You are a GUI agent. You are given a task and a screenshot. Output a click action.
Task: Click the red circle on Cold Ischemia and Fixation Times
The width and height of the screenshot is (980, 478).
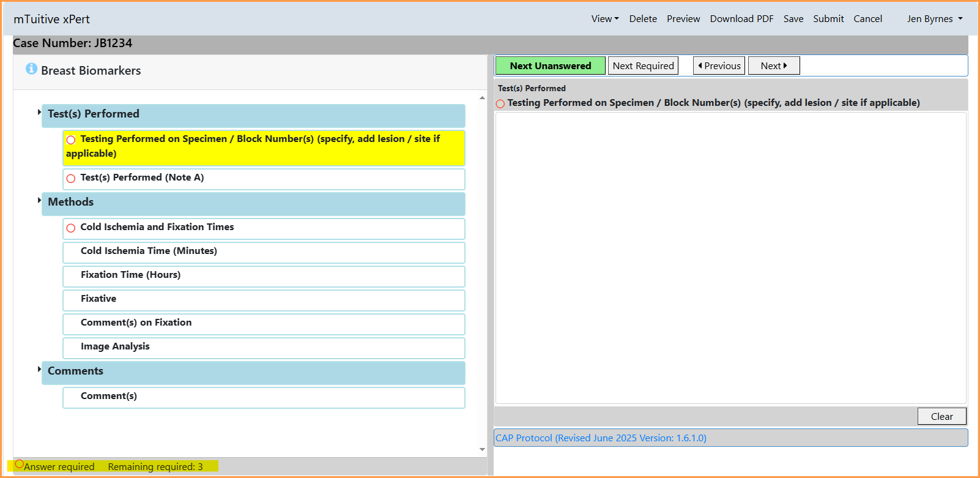pyautogui.click(x=71, y=228)
